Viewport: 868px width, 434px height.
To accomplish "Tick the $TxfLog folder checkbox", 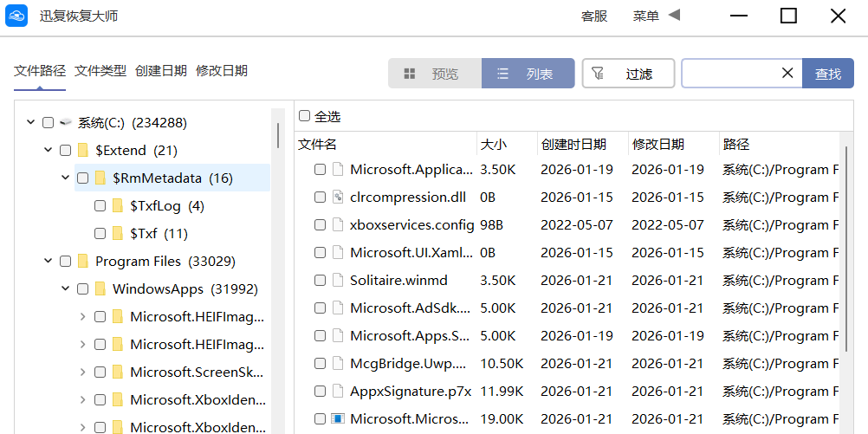I will click(100, 206).
